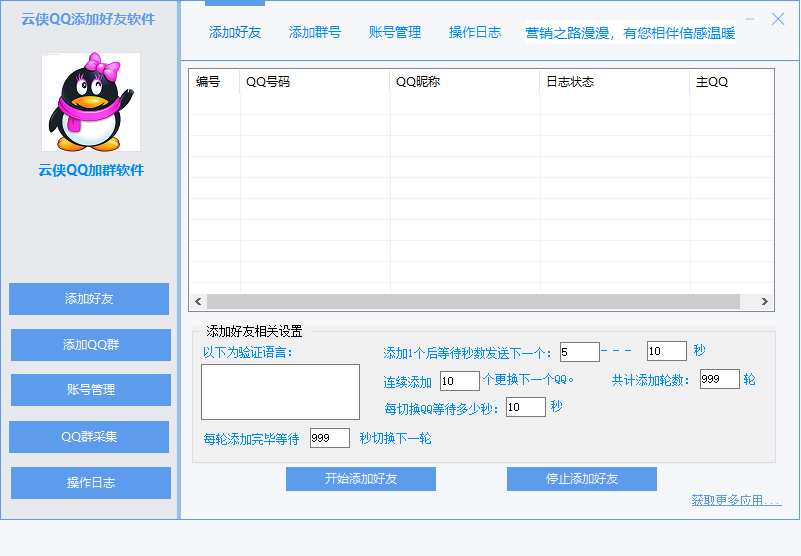The height and width of the screenshot is (556, 801).
Task: Stop the task with 停止添加好友
Action: tap(582, 479)
